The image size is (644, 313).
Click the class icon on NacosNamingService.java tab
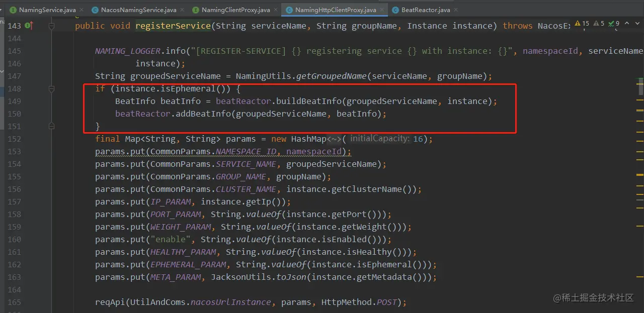95,10
